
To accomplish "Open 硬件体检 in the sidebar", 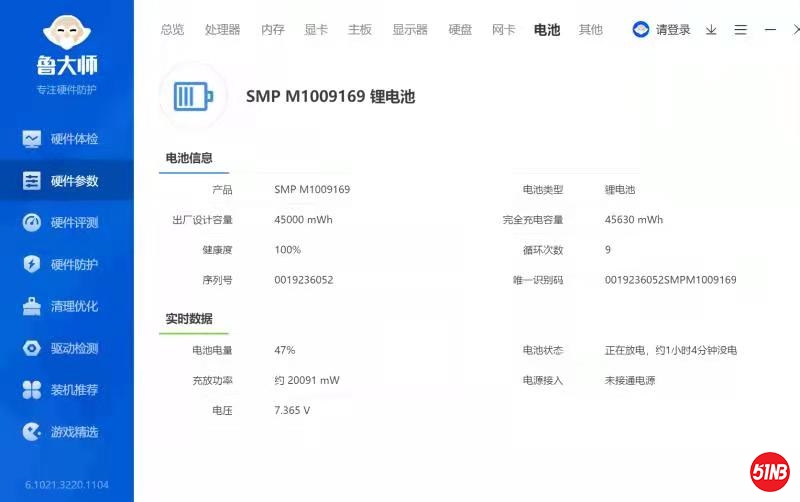I will [x=67, y=139].
